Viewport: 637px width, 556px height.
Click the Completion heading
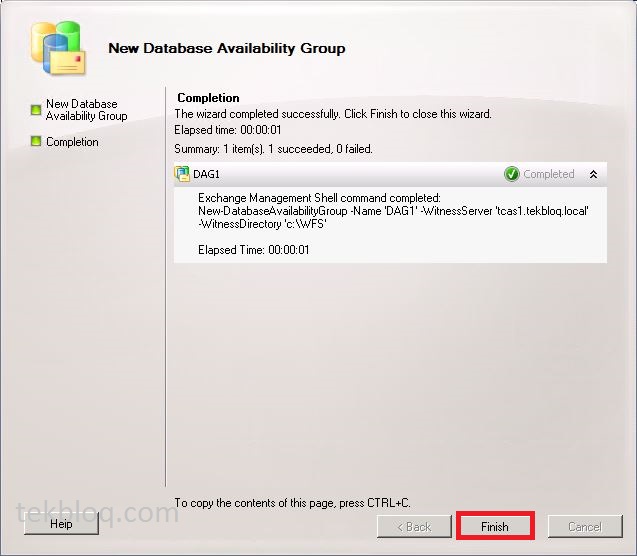pos(208,98)
